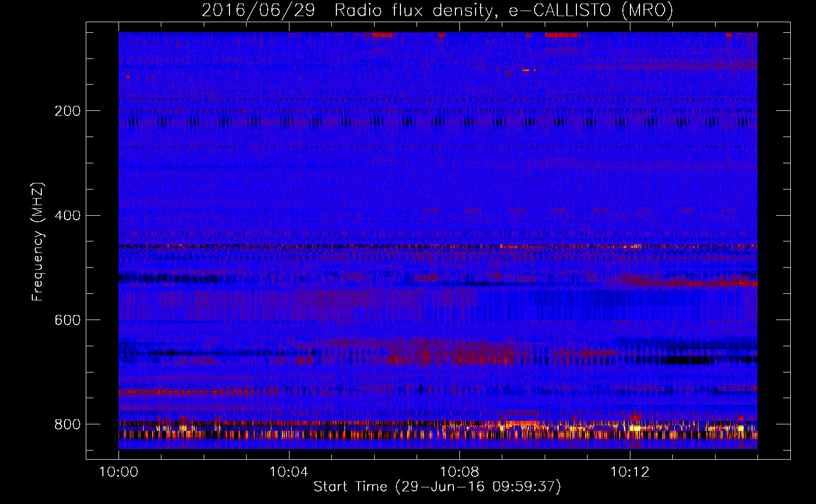Click the "400" frequency tick label
816x504 pixels.
tap(68, 216)
